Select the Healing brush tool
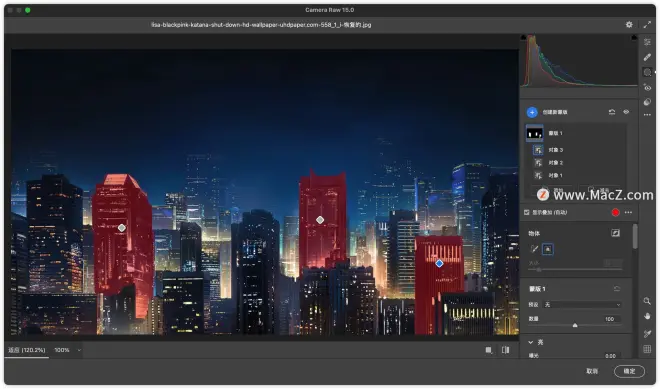The image size is (660, 389). coord(647,57)
